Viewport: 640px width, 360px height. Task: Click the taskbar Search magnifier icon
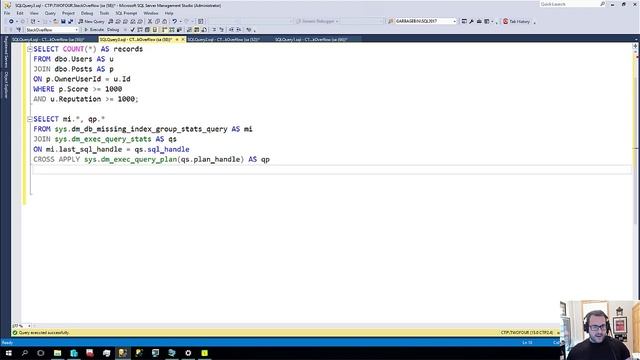pyautogui.click(x=25, y=353)
